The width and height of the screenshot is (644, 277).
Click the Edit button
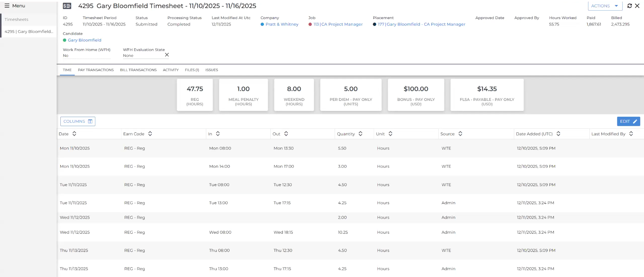628,121
